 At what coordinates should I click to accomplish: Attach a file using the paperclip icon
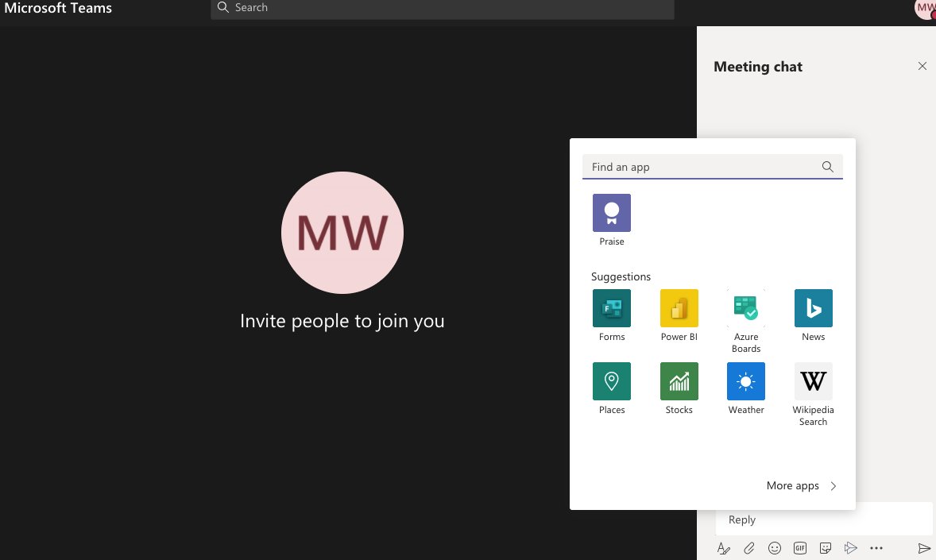point(749,548)
